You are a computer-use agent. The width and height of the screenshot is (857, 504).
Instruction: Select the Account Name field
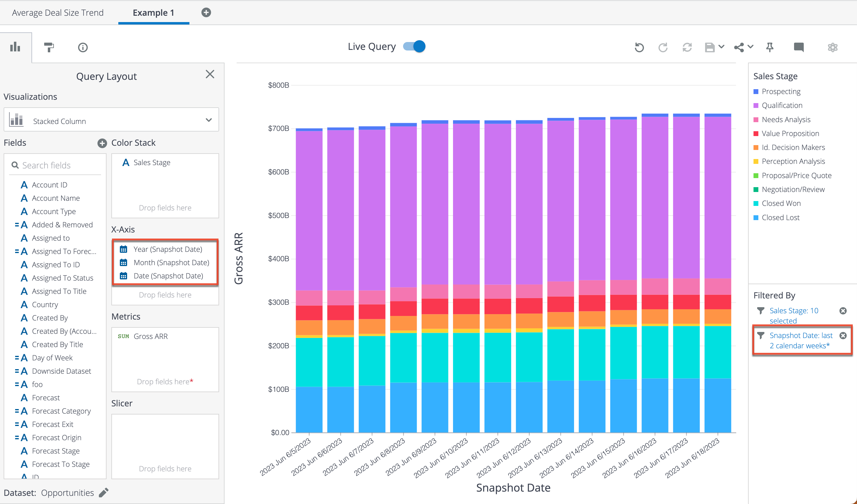56,198
